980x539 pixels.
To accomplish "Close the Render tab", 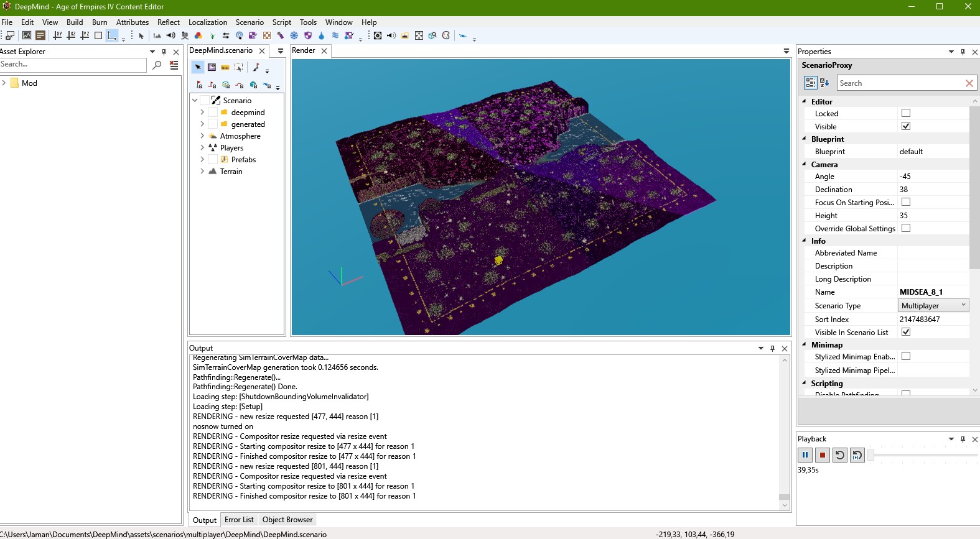I will pos(324,51).
